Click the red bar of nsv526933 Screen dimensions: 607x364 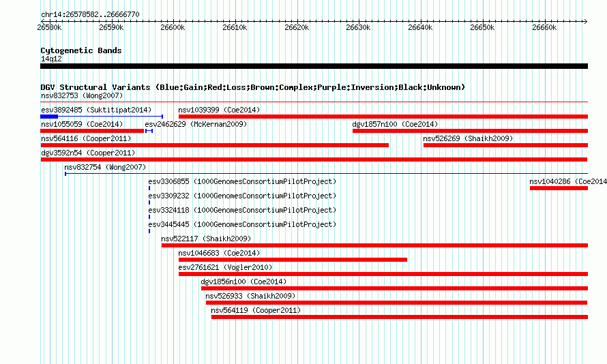click(x=397, y=303)
